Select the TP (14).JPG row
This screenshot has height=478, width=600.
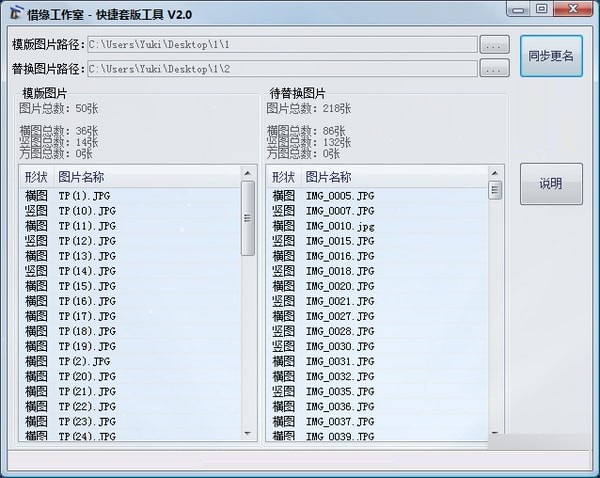tap(130, 271)
